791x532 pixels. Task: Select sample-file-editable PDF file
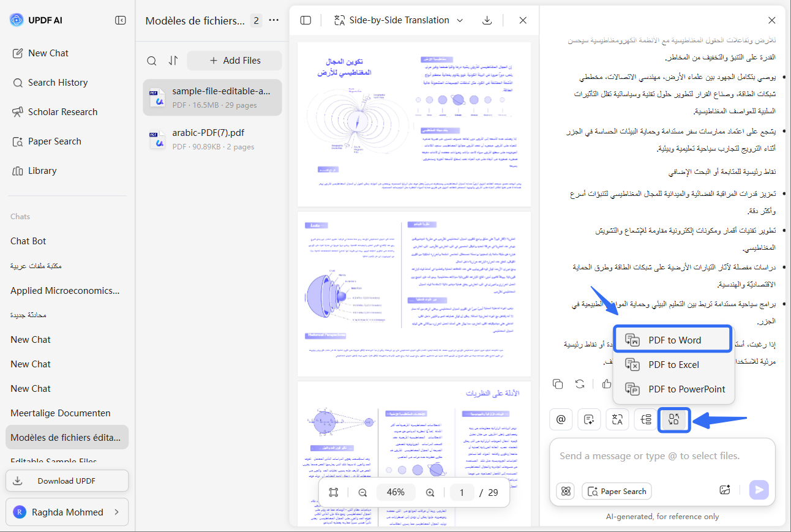pyautogui.click(x=212, y=97)
